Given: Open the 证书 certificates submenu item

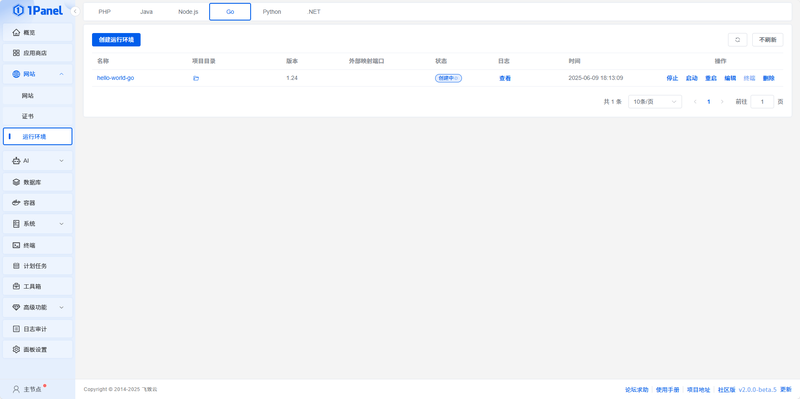Looking at the screenshot, I should coord(38,116).
